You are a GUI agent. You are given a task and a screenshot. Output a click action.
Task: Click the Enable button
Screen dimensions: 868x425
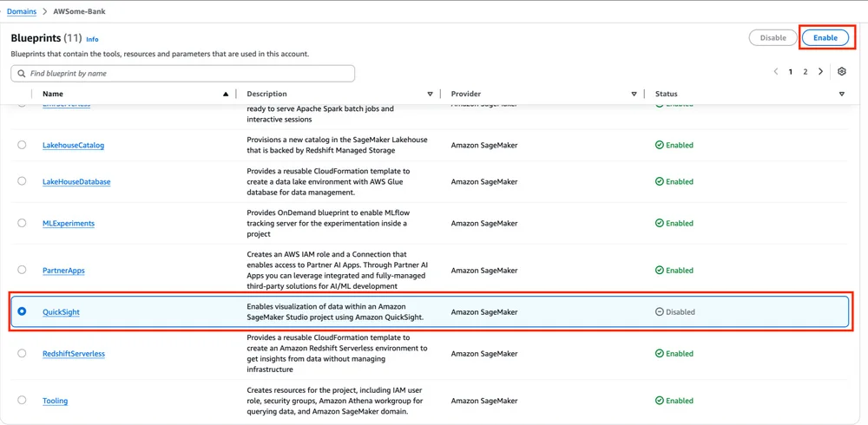[x=825, y=37]
